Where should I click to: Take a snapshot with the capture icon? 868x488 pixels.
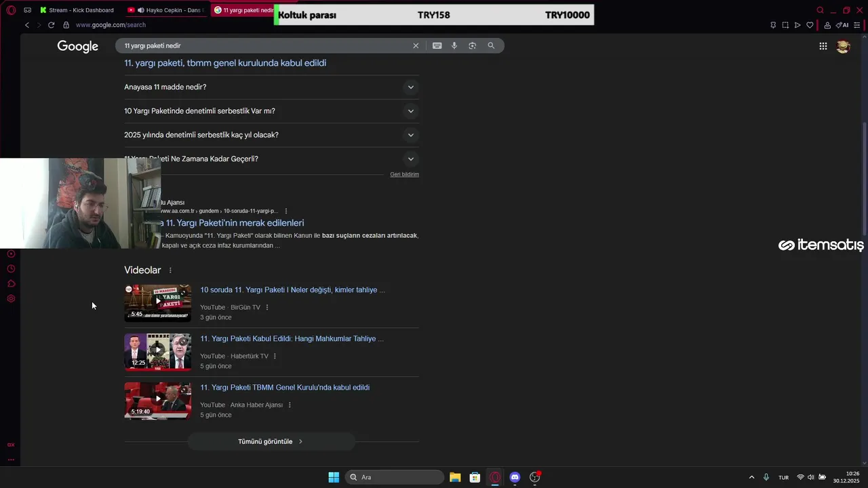pyautogui.click(x=785, y=25)
